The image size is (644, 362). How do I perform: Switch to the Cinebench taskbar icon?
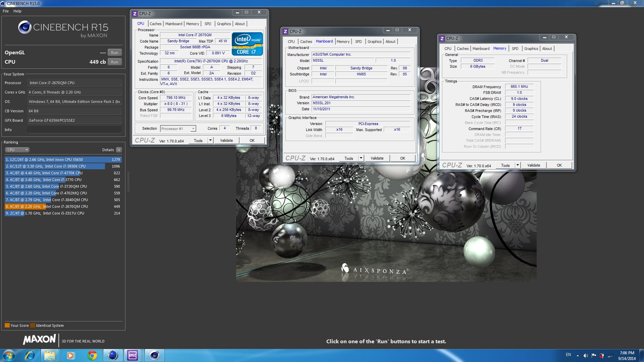point(154,355)
